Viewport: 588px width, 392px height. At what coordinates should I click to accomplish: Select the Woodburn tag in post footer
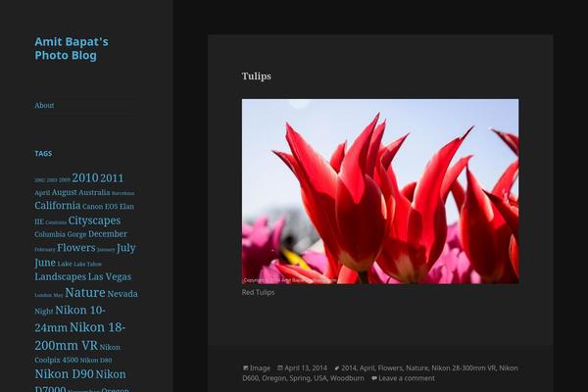click(347, 378)
